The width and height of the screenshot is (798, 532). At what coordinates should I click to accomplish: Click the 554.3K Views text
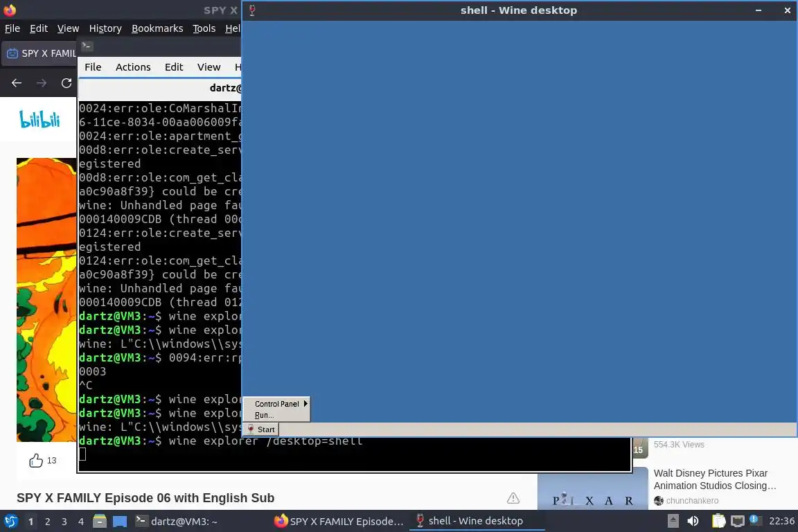click(679, 445)
